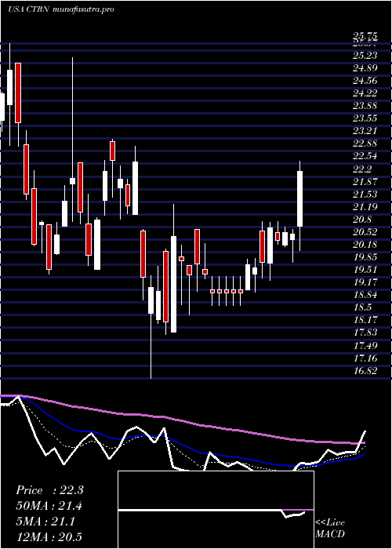Click the 19.85 price axis label
392x549 pixels.
[x=365, y=257]
